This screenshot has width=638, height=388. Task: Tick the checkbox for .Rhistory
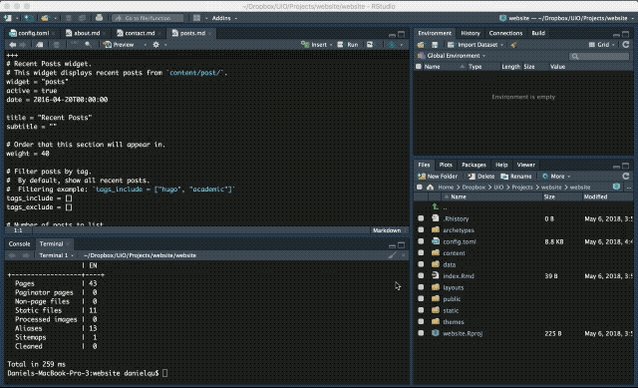pyautogui.click(x=421, y=218)
